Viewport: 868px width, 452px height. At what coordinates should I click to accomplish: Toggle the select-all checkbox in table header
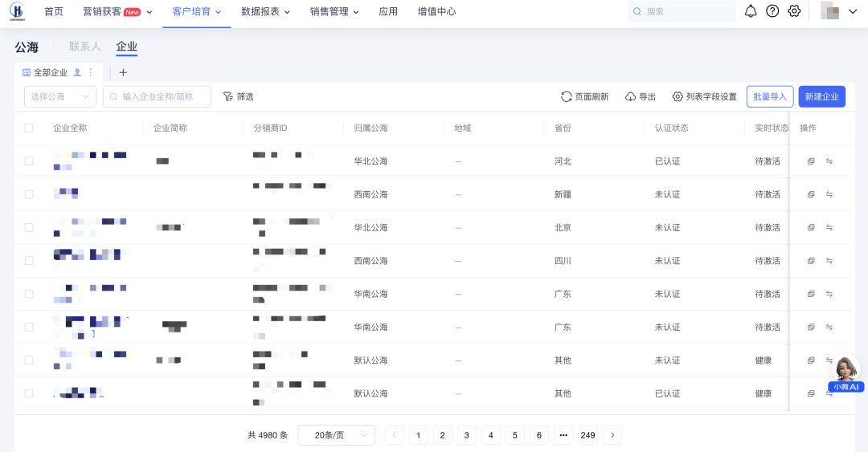(29, 128)
